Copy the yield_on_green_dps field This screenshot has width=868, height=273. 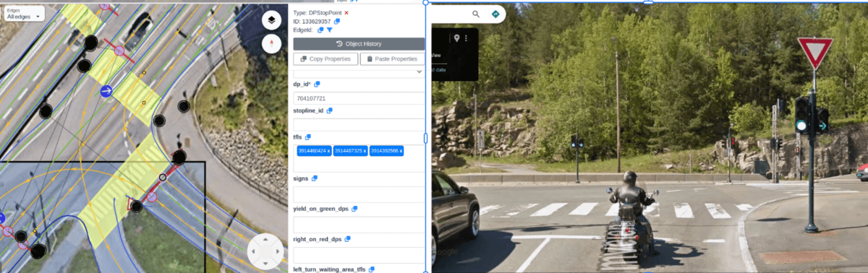tap(354, 209)
